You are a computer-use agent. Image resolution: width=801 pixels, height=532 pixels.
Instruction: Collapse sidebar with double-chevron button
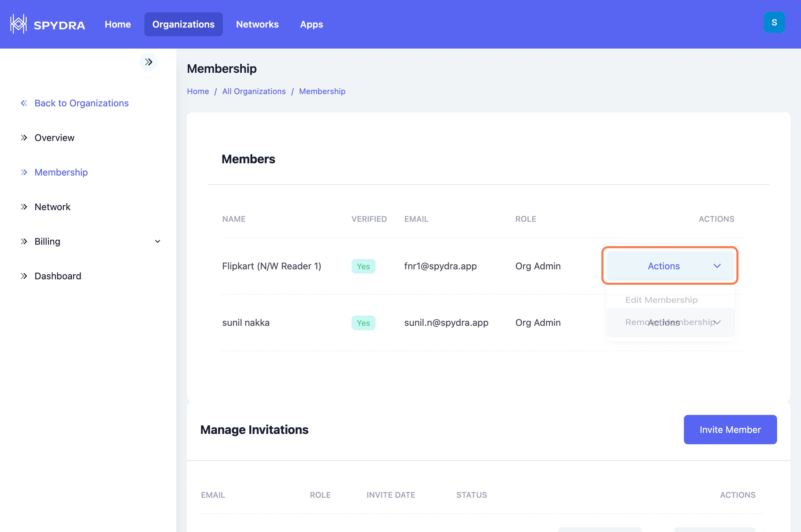tap(148, 62)
